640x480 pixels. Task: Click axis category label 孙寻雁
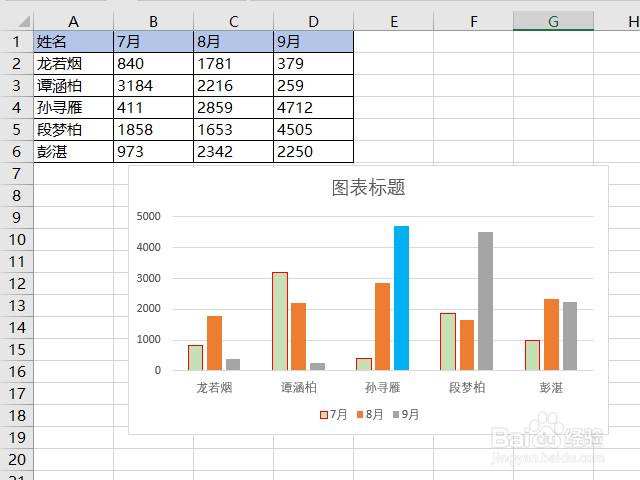tap(382, 387)
